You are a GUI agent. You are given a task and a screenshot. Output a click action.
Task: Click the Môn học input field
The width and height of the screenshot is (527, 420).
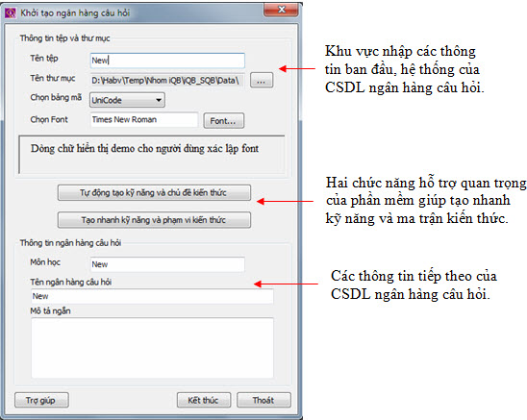click(x=167, y=264)
